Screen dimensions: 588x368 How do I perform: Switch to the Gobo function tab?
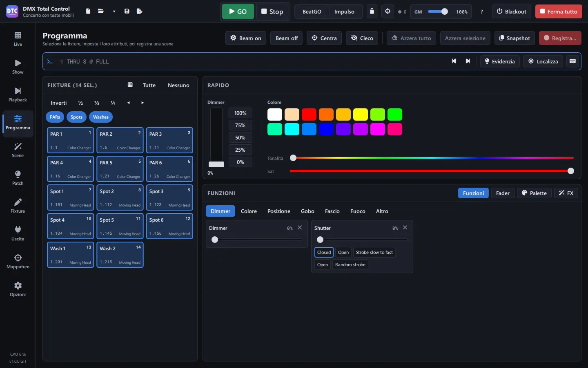coord(307,211)
